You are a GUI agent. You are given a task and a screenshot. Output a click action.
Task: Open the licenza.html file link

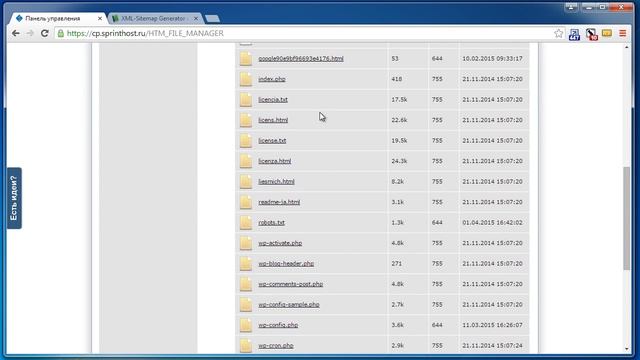click(x=275, y=161)
